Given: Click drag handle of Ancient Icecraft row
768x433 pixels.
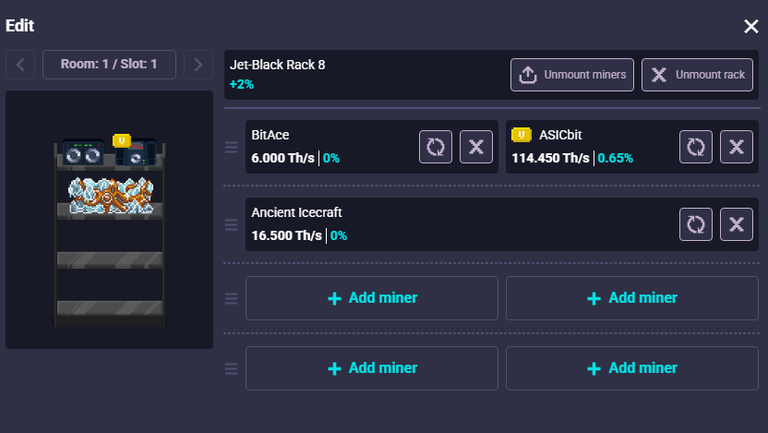Looking at the screenshot, I should (x=231, y=224).
